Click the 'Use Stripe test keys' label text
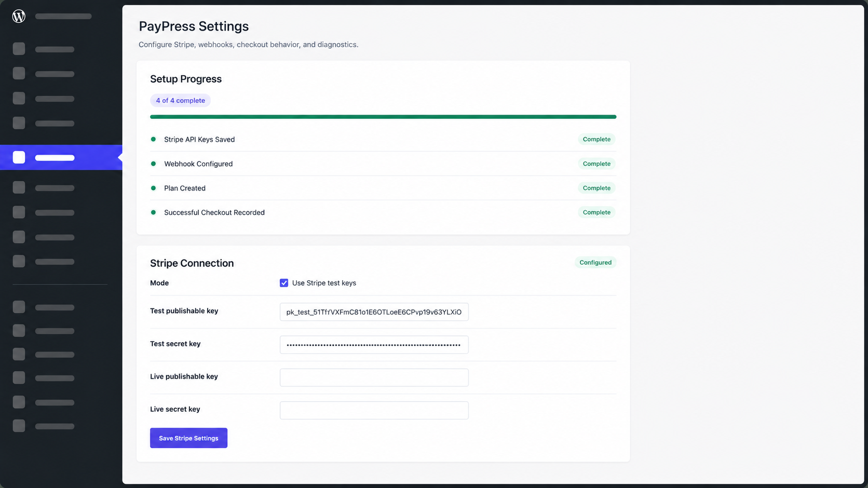Image resolution: width=868 pixels, height=488 pixels. pos(324,283)
